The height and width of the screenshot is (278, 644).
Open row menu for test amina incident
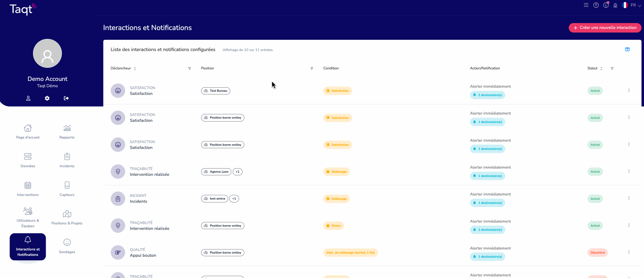coord(629,198)
